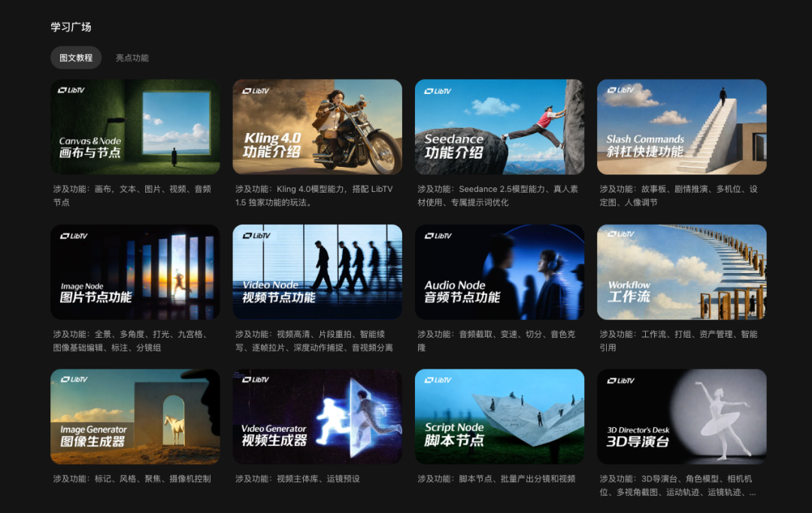This screenshot has height=513, width=812.
Task: Switch to the 图文教程 tab
Action: tap(76, 57)
